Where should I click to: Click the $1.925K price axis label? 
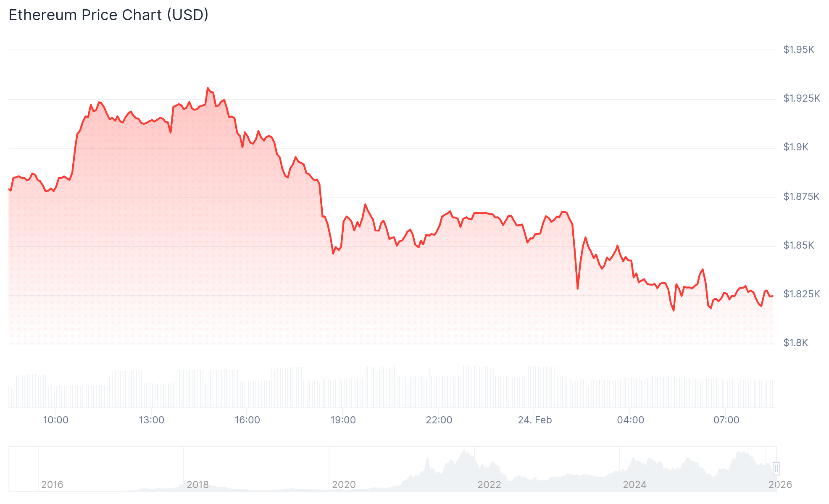(801, 98)
